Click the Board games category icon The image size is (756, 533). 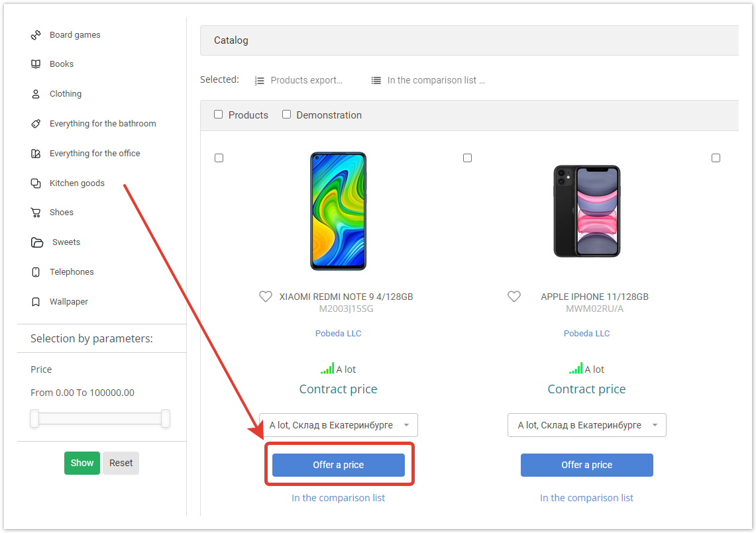[x=36, y=34]
